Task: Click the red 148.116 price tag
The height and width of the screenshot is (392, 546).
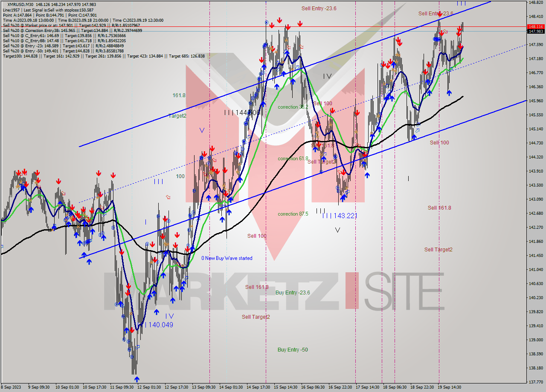Action: [x=536, y=26]
